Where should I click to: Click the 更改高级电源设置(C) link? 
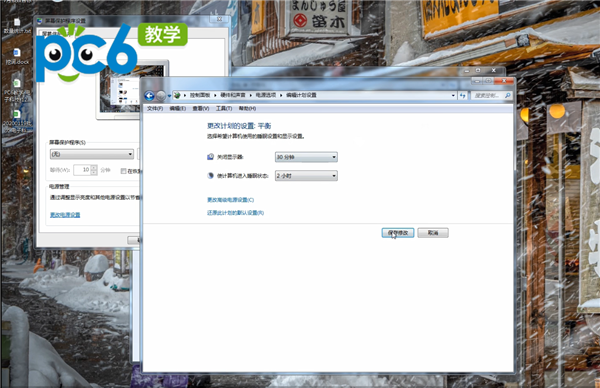[x=230, y=200]
